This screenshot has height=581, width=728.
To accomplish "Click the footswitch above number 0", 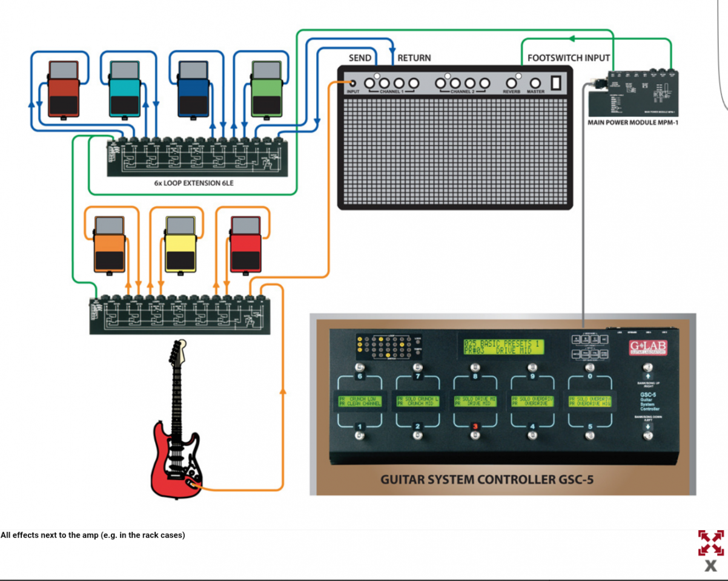I will [590, 367].
